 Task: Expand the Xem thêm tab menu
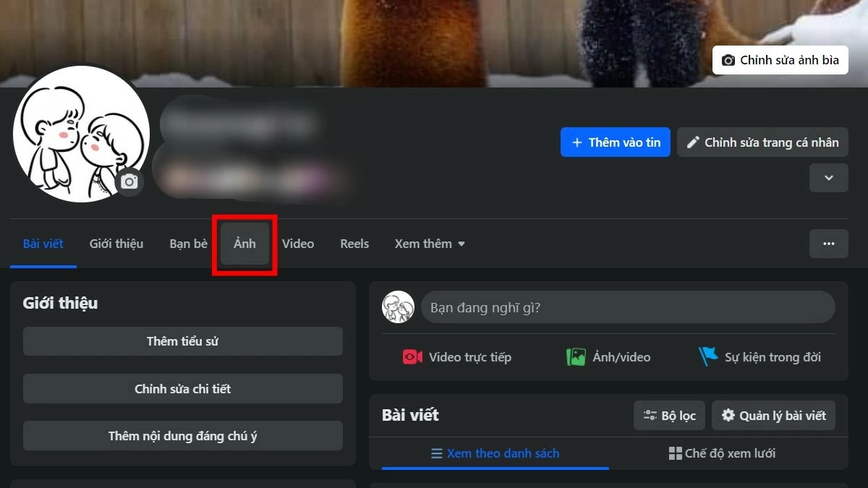[430, 244]
